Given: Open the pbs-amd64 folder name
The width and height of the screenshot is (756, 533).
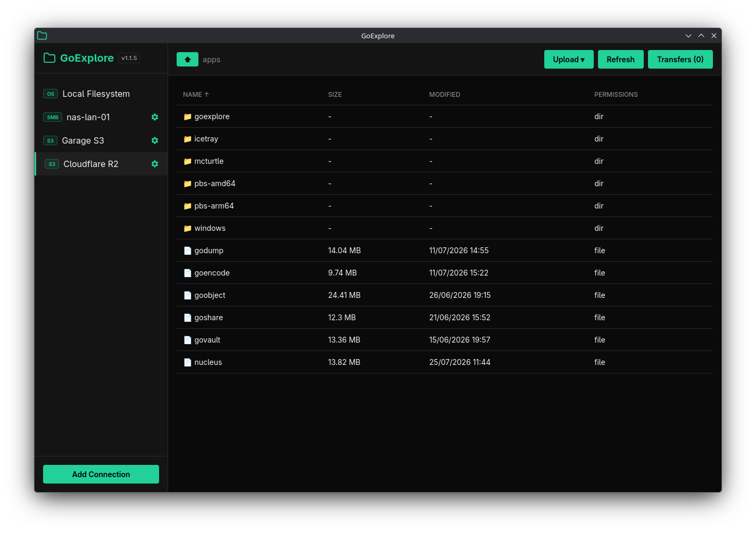Looking at the screenshot, I should click(215, 184).
